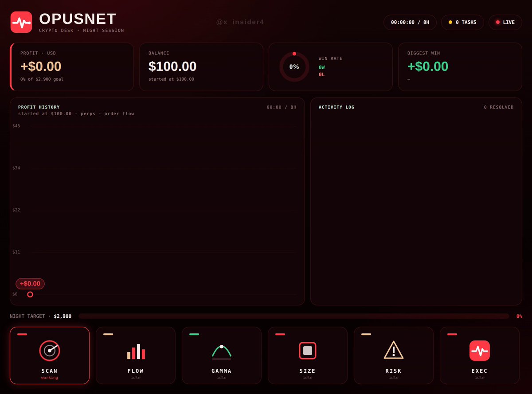Select the GAMMA curve icon
This screenshot has width=532, height=394.
(x=222, y=351)
